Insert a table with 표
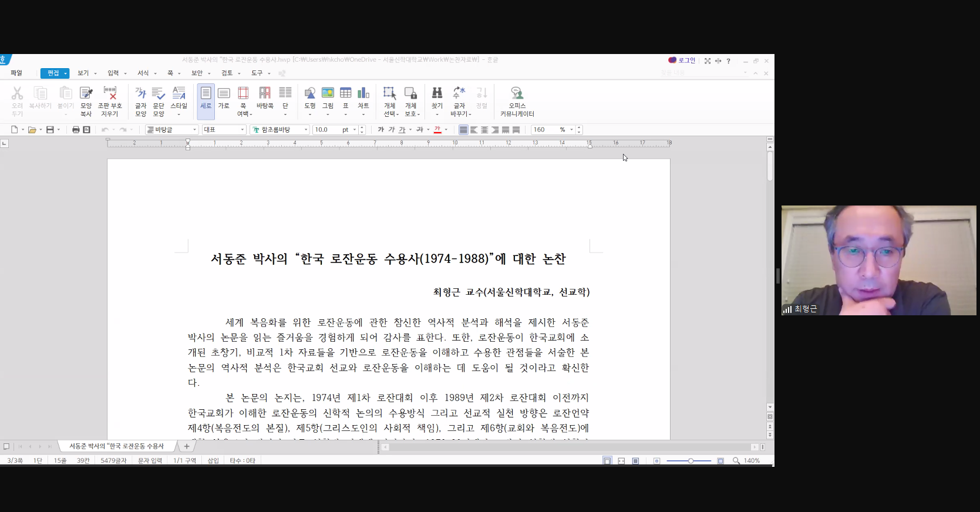 (346, 97)
